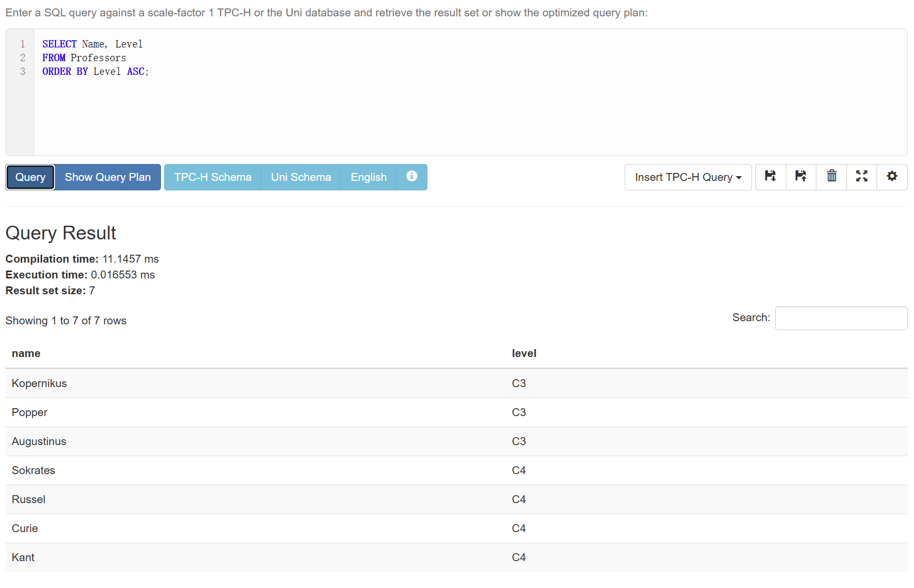This screenshot has width=914, height=588.
Task: Open the Uni Schema tab
Action: click(301, 177)
